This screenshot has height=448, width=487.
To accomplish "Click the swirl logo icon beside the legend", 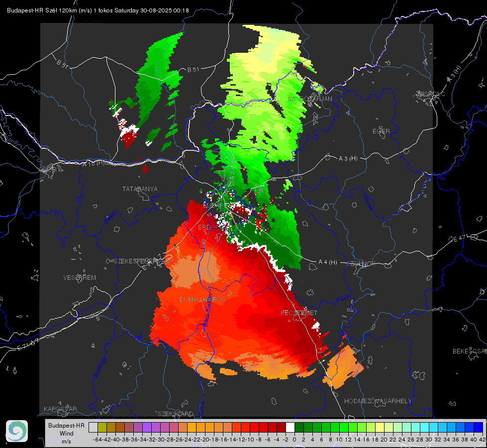I will [x=17, y=431].
